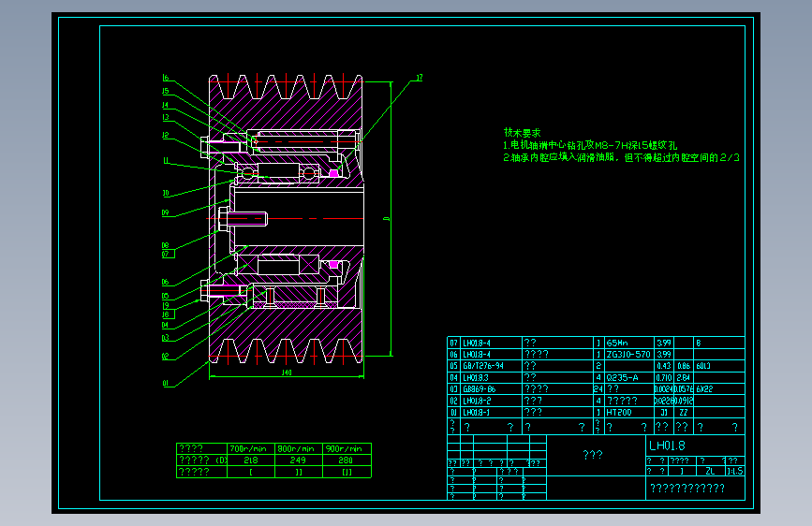Click balloon label 02 on left side
The image size is (812, 526).
[165, 357]
